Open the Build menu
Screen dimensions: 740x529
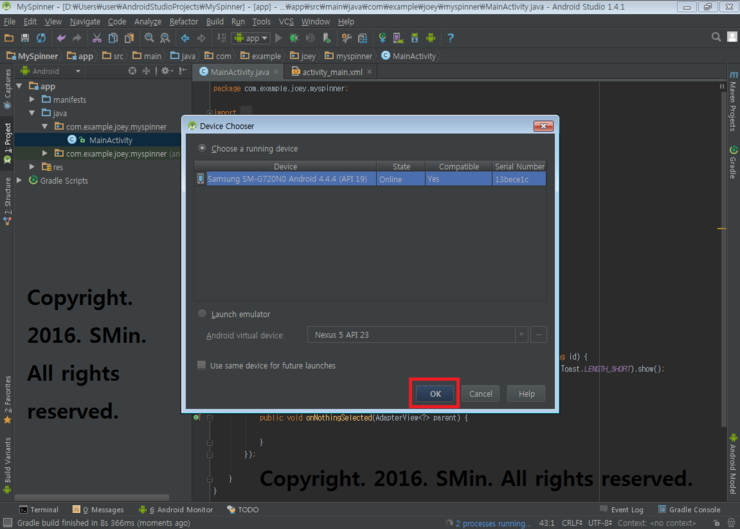[x=215, y=22]
